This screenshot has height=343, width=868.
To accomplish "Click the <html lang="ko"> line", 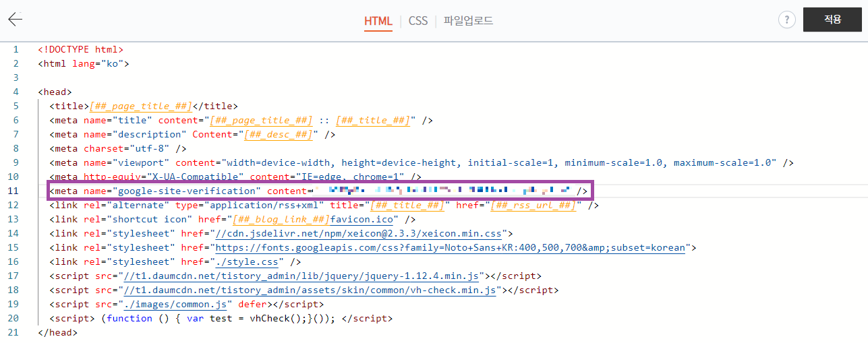I will pos(84,64).
